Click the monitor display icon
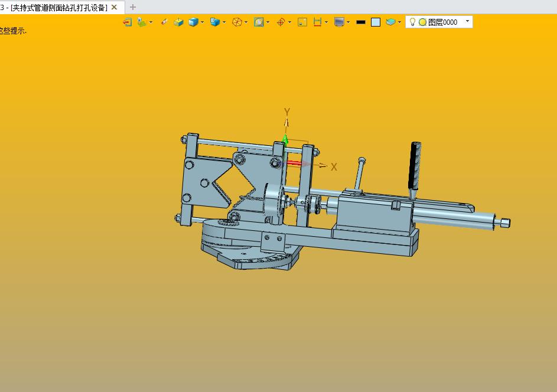The image size is (557, 392). [x=339, y=22]
